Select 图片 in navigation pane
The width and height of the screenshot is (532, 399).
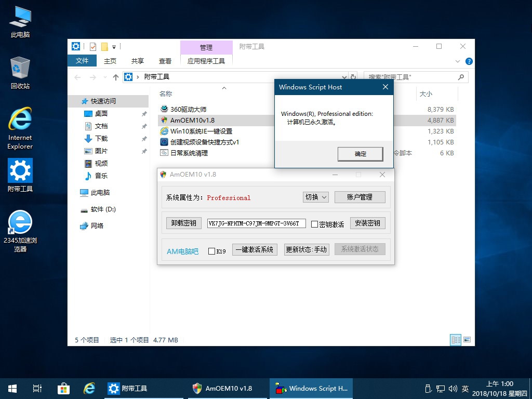101,151
